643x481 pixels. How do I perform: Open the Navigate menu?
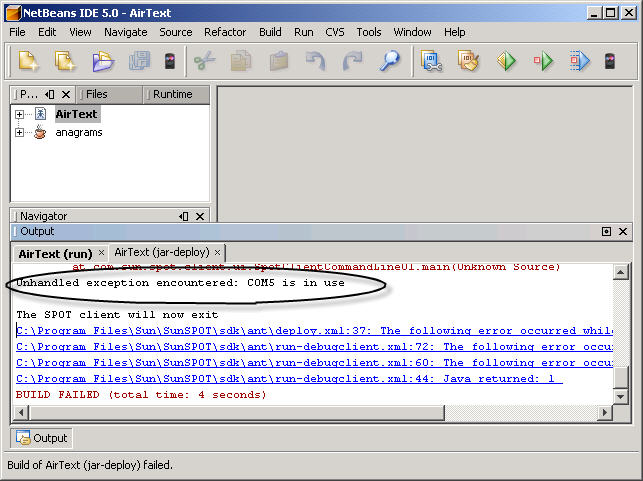pyautogui.click(x=125, y=32)
